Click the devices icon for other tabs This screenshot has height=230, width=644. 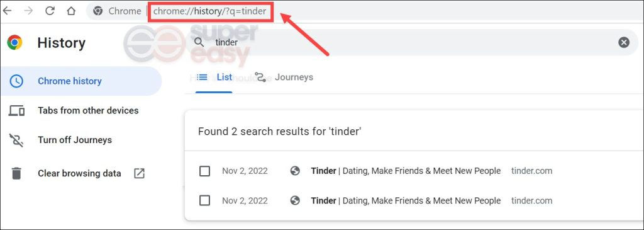point(16,111)
